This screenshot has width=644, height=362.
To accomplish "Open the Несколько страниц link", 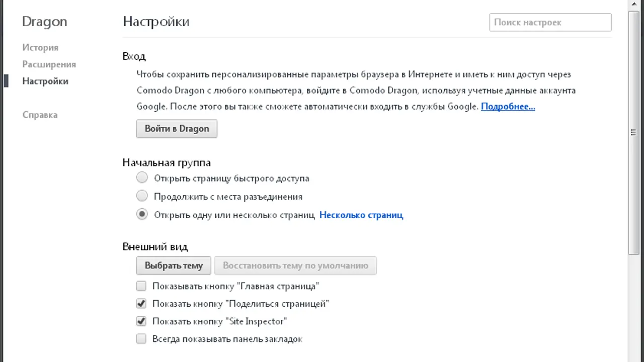I will pyautogui.click(x=361, y=215).
